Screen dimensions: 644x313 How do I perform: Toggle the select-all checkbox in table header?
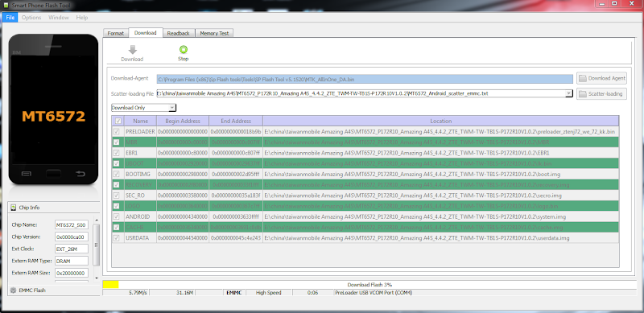118,121
